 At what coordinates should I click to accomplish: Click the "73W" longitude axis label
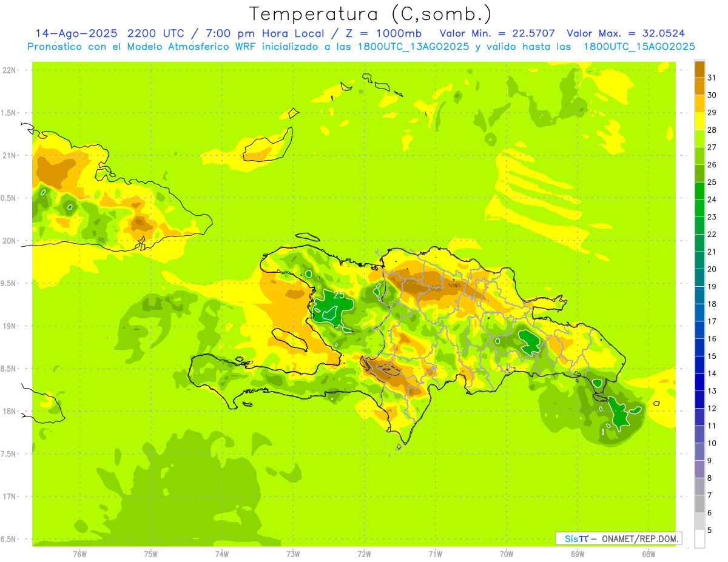pos(293,554)
